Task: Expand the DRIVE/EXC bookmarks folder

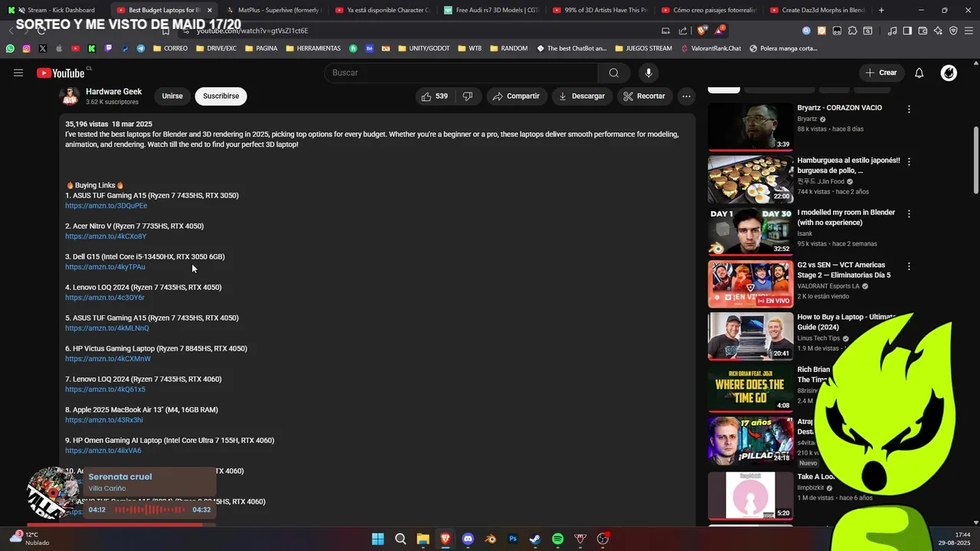Action: 217,48
